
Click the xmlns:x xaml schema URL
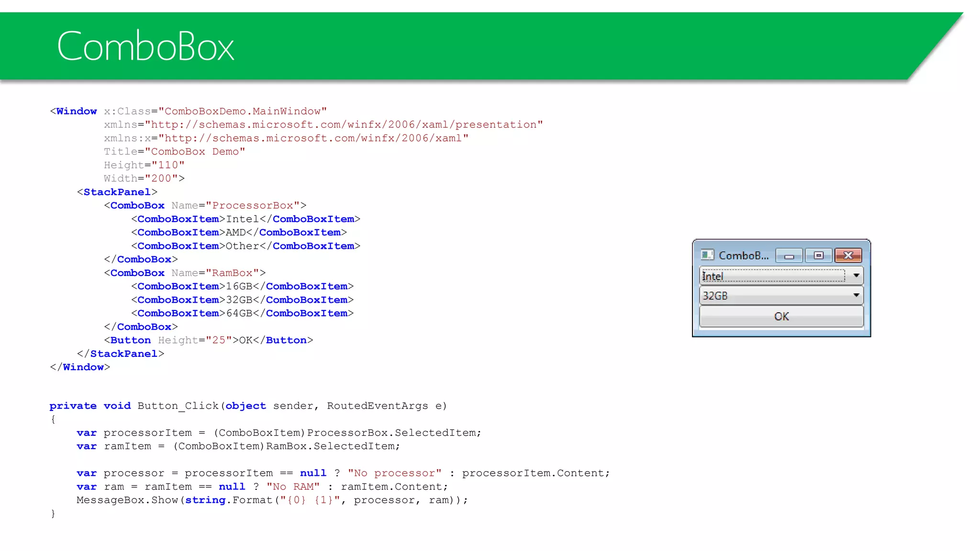(313, 138)
